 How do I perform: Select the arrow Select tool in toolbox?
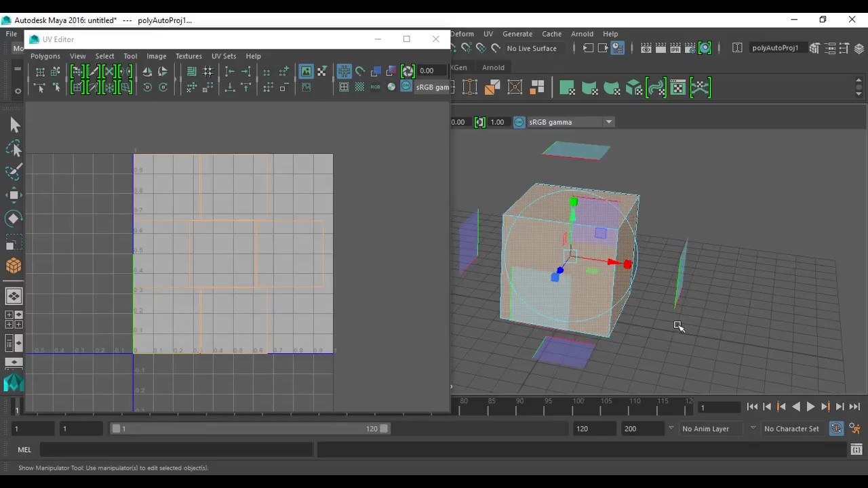click(14, 125)
